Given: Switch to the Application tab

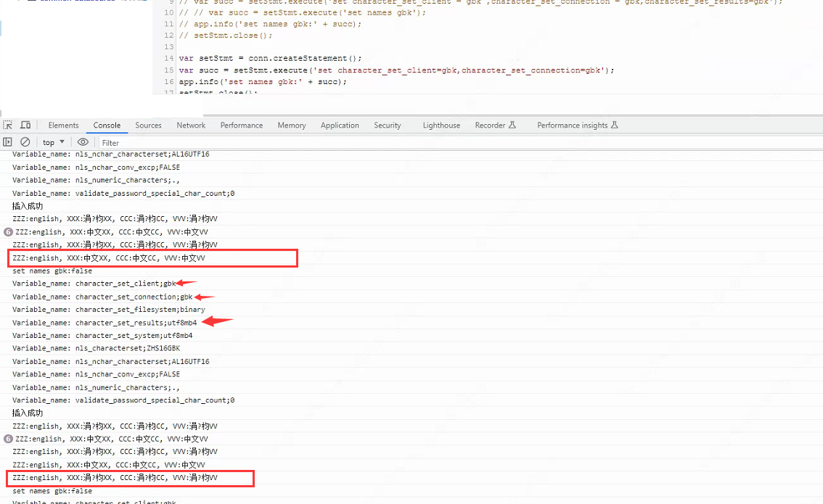Looking at the screenshot, I should click(x=340, y=125).
